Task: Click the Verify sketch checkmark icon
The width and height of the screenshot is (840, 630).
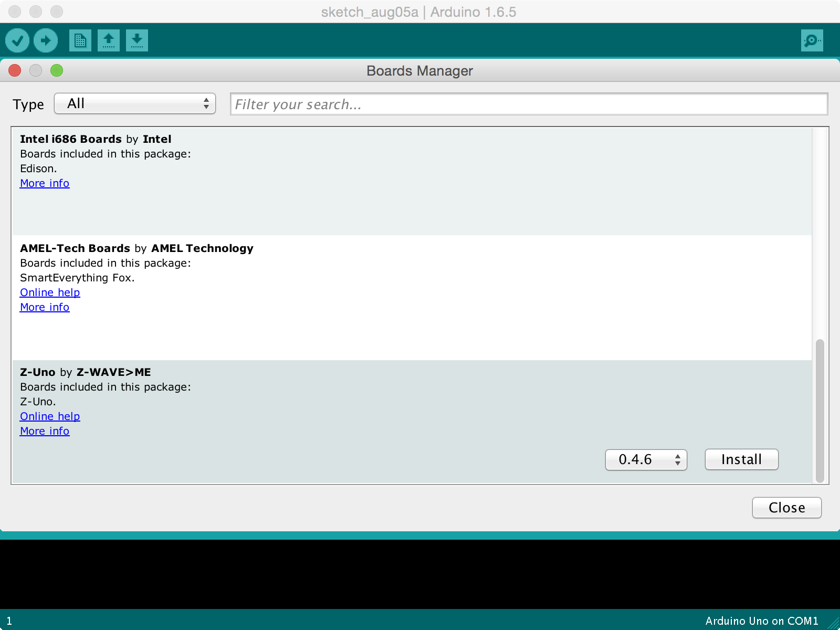Action: [17, 40]
